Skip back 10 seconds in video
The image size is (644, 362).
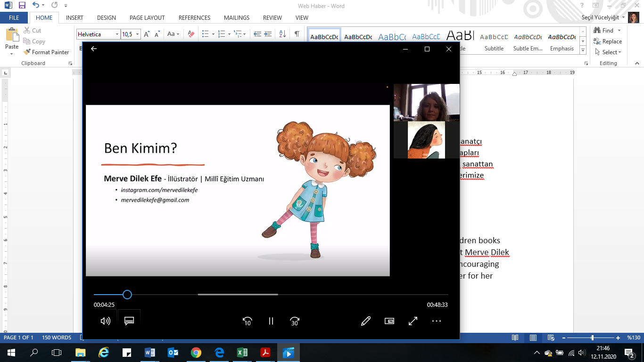pos(247,321)
